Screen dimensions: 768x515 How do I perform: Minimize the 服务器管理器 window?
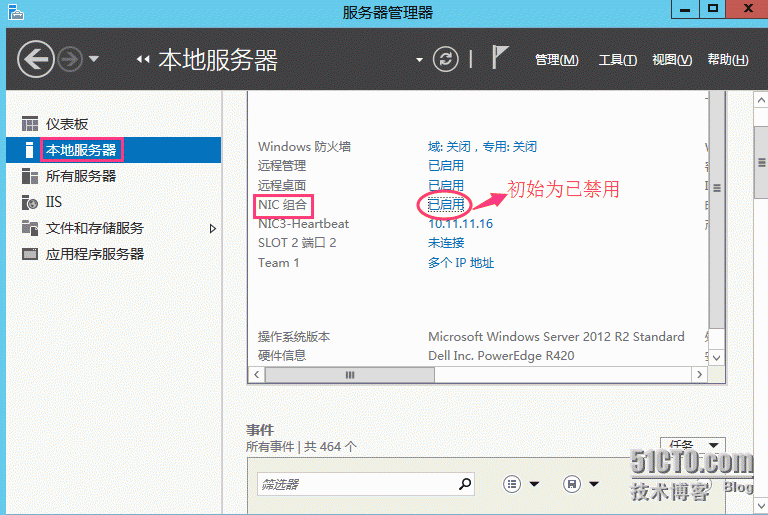pos(685,9)
